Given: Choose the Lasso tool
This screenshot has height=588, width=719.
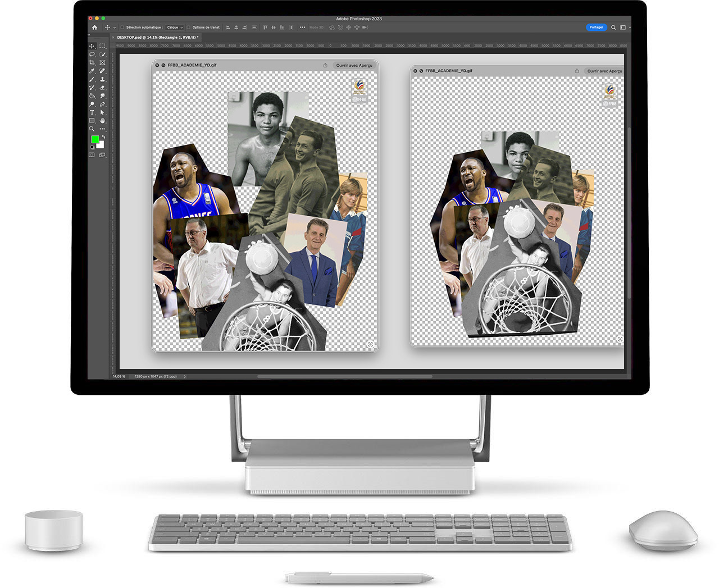Looking at the screenshot, I should (x=92, y=54).
